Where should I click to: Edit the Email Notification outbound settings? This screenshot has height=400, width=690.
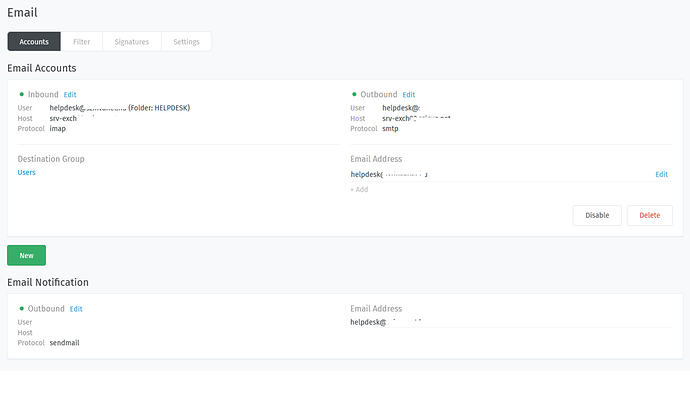tap(76, 309)
